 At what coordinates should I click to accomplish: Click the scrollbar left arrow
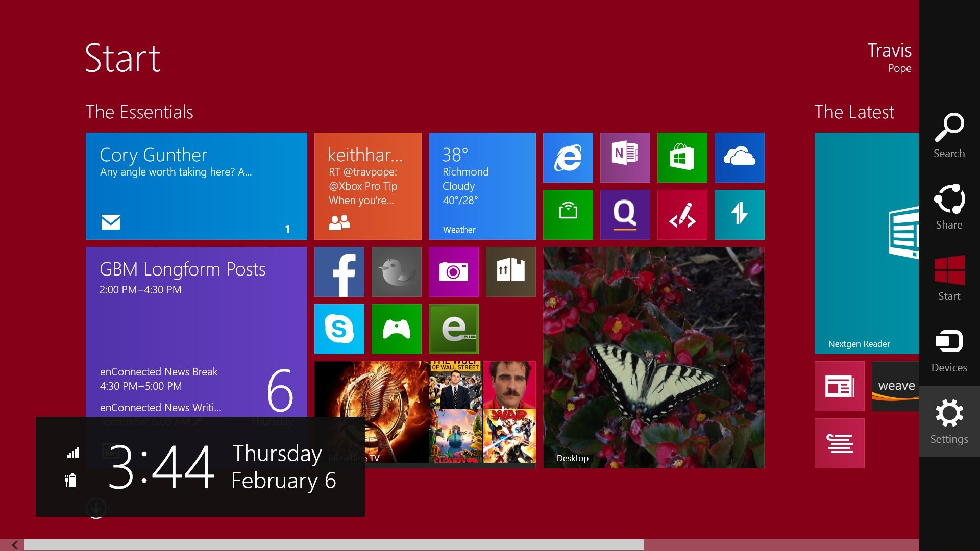pos(14,545)
